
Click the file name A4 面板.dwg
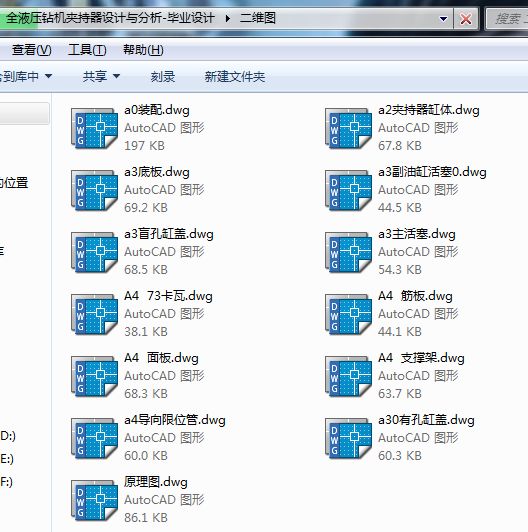[162, 358]
